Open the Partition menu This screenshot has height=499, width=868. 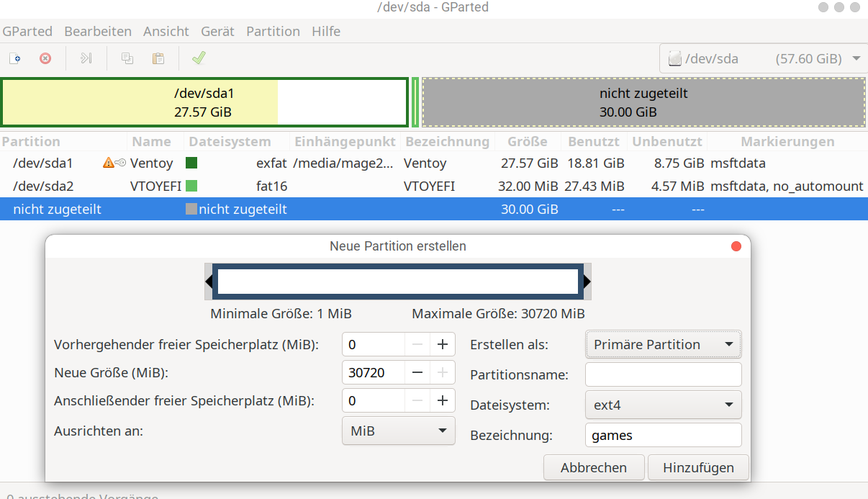point(273,31)
